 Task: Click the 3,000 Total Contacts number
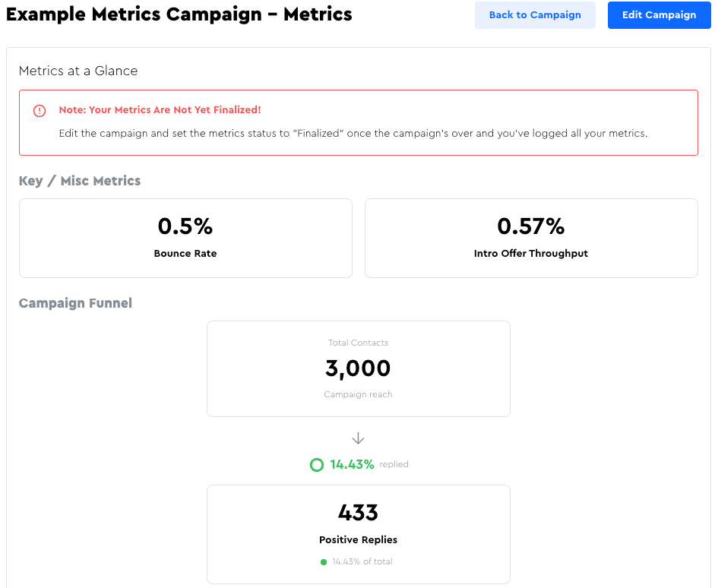pyautogui.click(x=358, y=368)
